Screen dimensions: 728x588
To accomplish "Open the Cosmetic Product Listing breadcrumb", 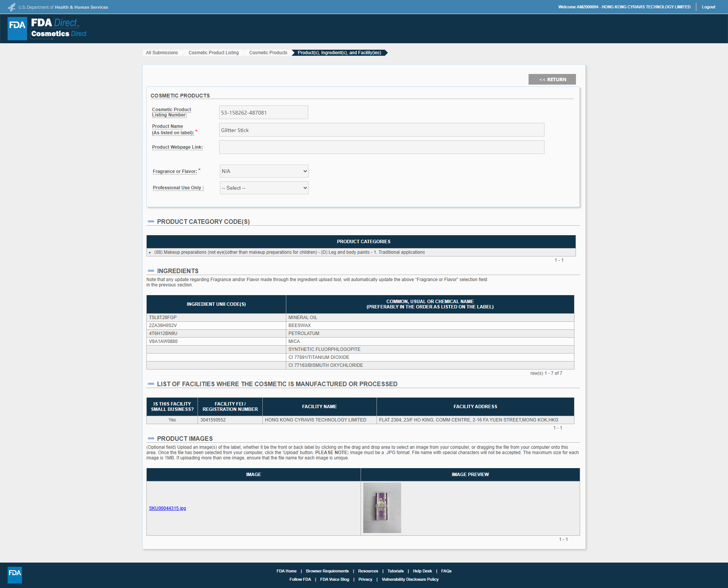I will pos(213,53).
